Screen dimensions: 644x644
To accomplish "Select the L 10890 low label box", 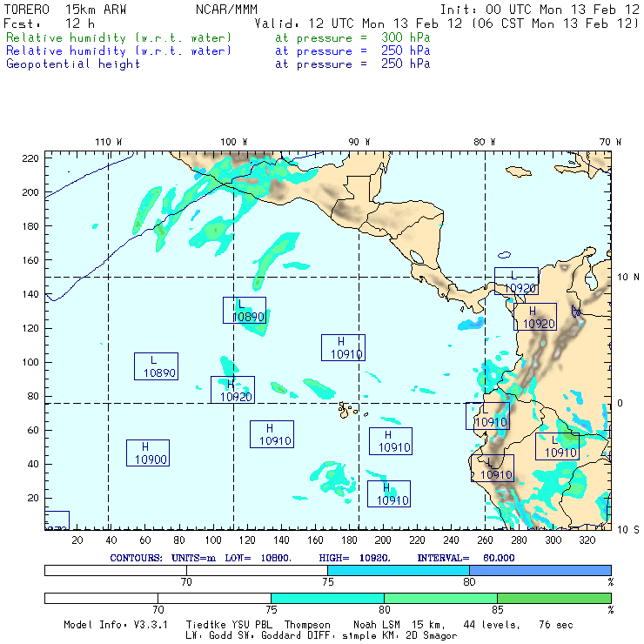I will (156, 366).
